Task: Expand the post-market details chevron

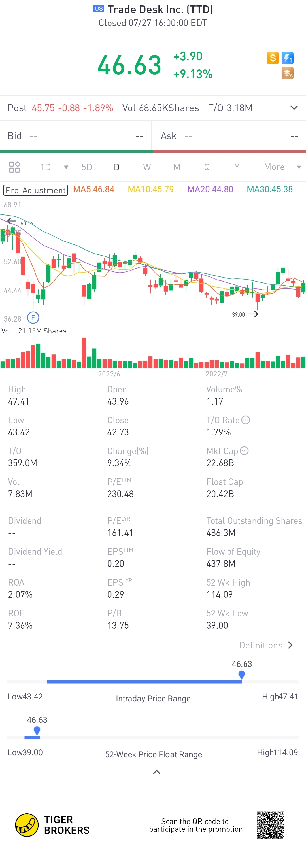Action: [294, 108]
